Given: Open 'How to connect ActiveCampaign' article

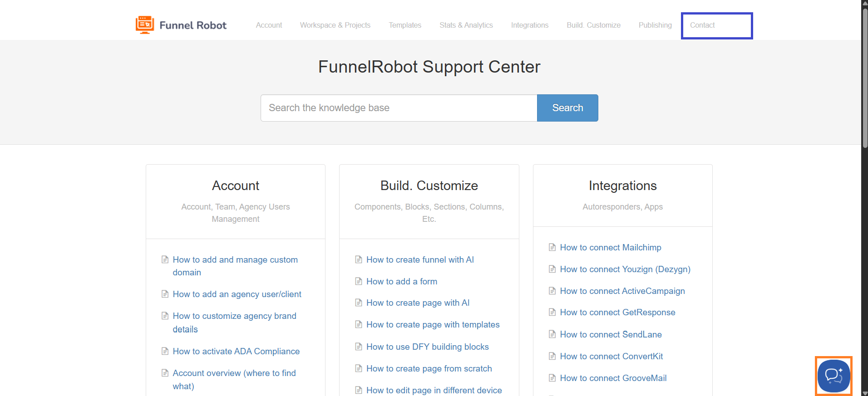Looking at the screenshot, I should [x=622, y=291].
